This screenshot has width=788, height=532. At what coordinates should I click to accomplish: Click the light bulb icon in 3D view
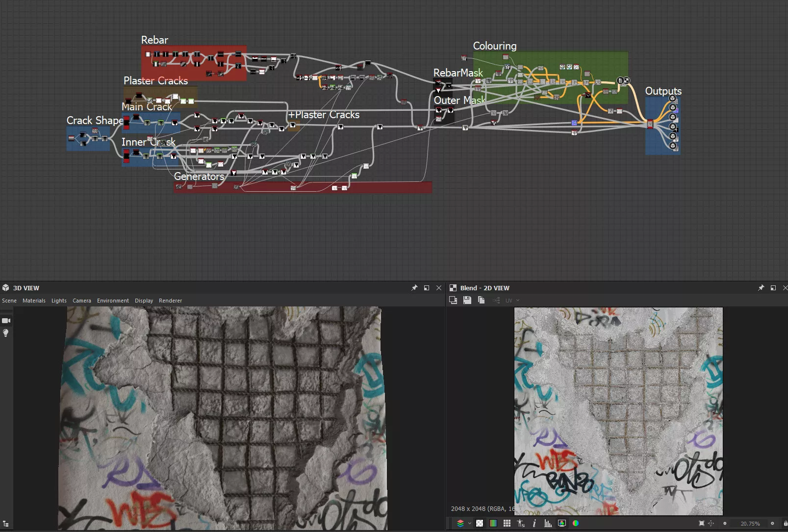[6, 333]
